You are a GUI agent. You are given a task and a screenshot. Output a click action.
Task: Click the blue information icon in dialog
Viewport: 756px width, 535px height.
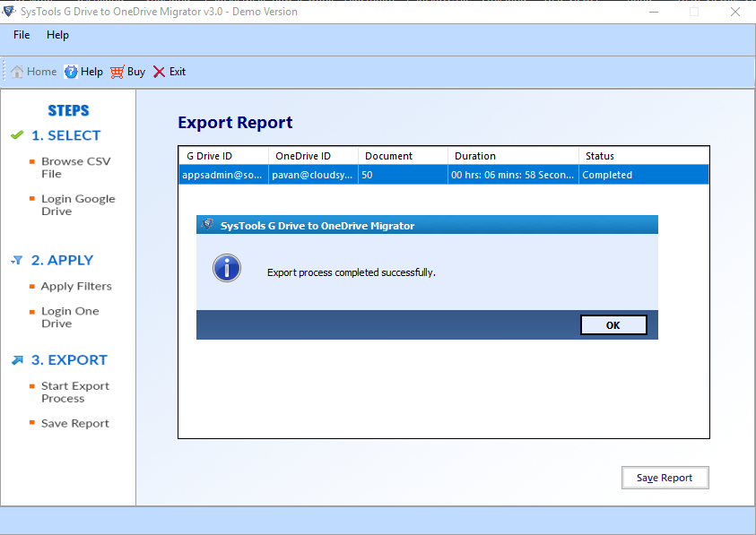[x=227, y=268]
